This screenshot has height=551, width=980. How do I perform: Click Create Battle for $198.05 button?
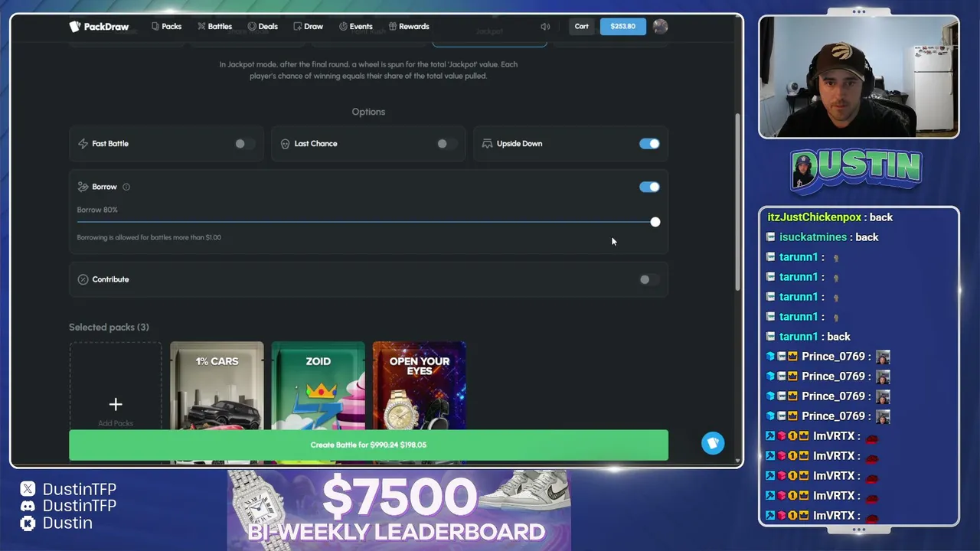coord(368,445)
